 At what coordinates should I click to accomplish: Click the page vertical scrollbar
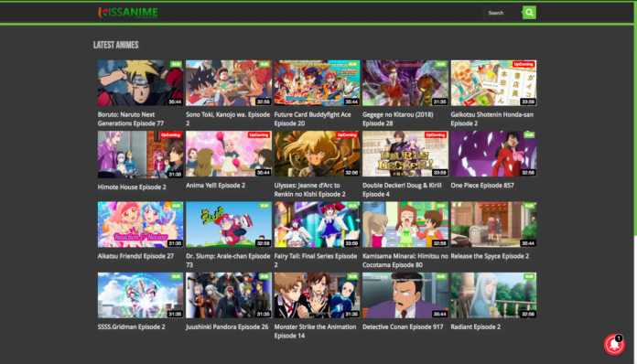(x=635, y=118)
